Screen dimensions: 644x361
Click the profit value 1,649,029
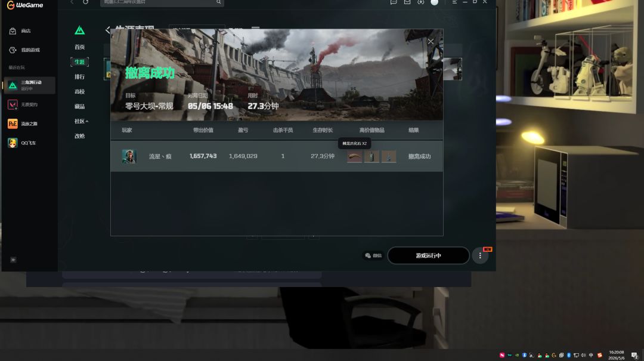[x=243, y=156]
